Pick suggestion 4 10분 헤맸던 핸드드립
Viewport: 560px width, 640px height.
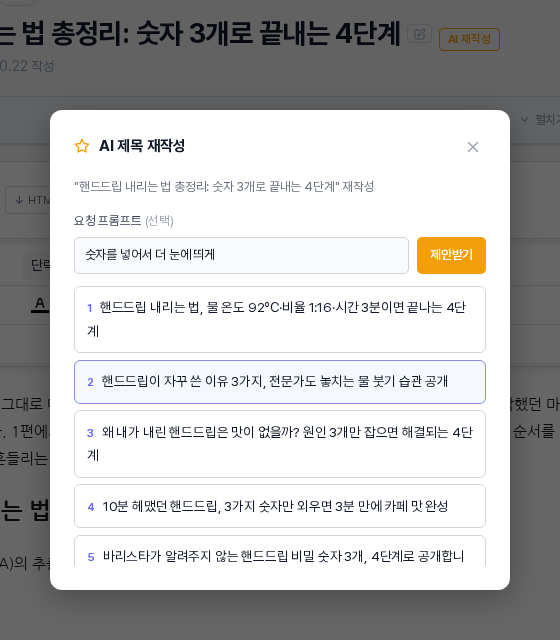(280, 506)
